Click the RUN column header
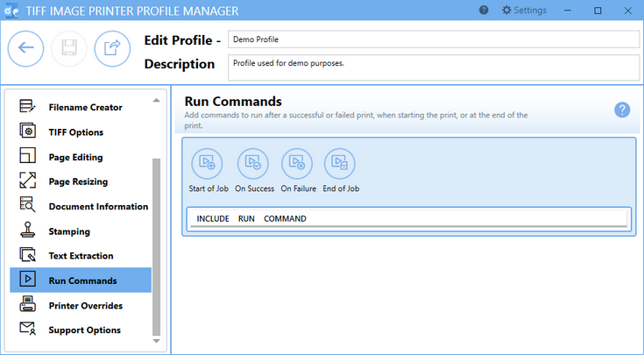This screenshot has width=644, height=355. [x=246, y=218]
